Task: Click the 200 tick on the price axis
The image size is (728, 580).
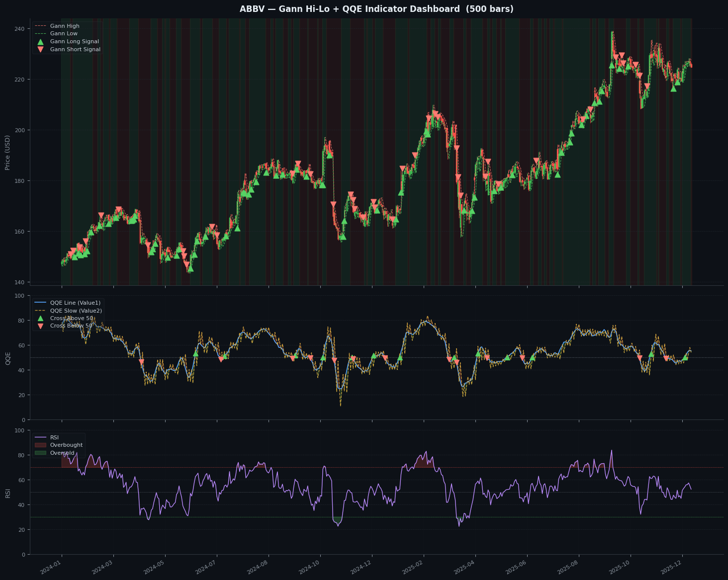Action: [19, 130]
